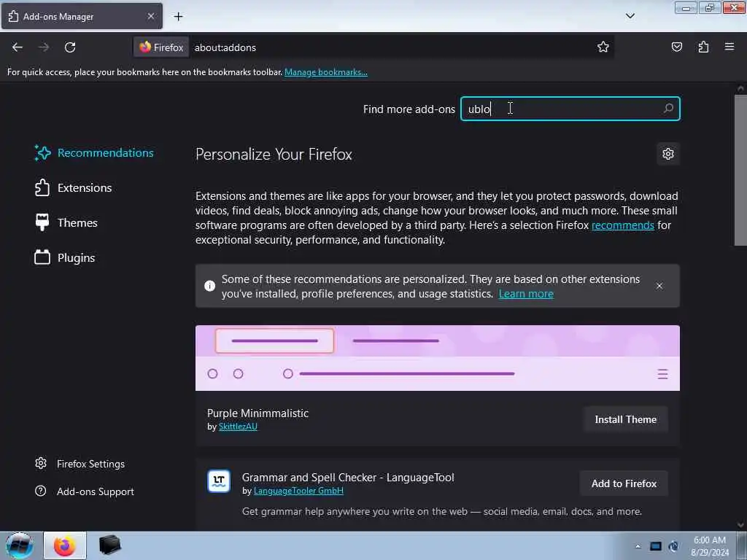Click the Firefox taskbar icon
The width and height of the screenshot is (747, 560).
(x=65, y=545)
